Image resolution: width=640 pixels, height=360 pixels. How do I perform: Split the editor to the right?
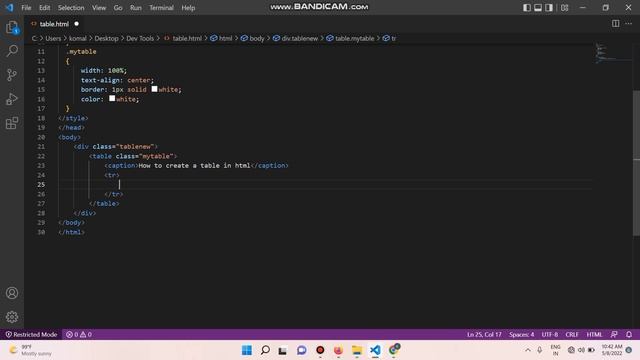coord(615,24)
